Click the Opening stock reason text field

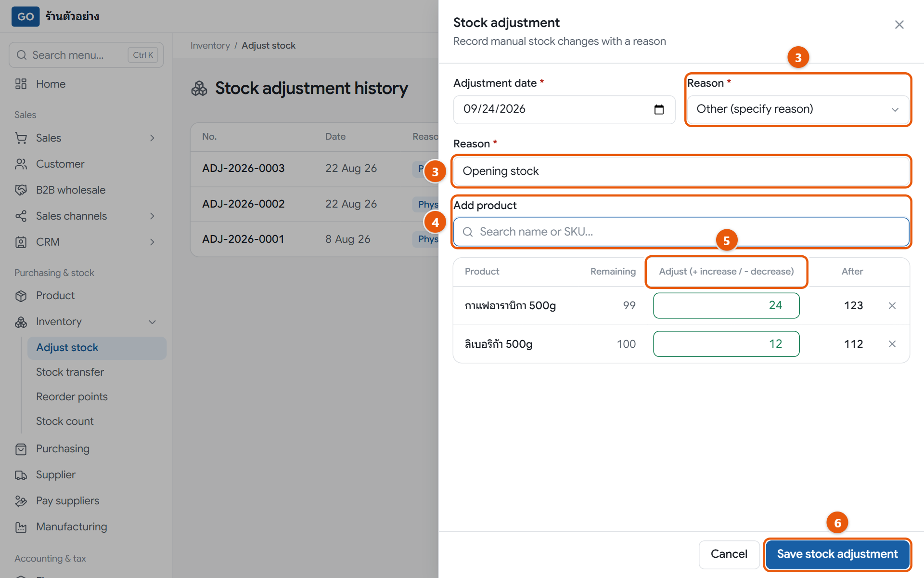(681, 171)
